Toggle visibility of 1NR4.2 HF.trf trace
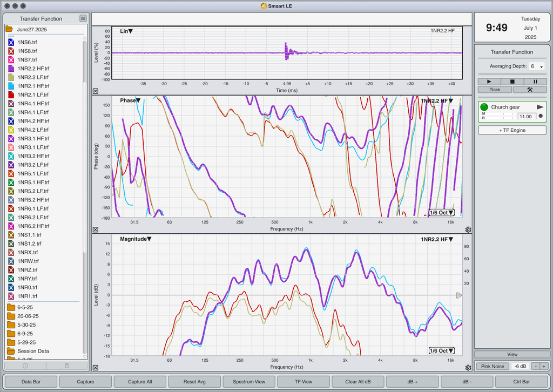The width and height of the screenshot is (553, 392). 11,121
